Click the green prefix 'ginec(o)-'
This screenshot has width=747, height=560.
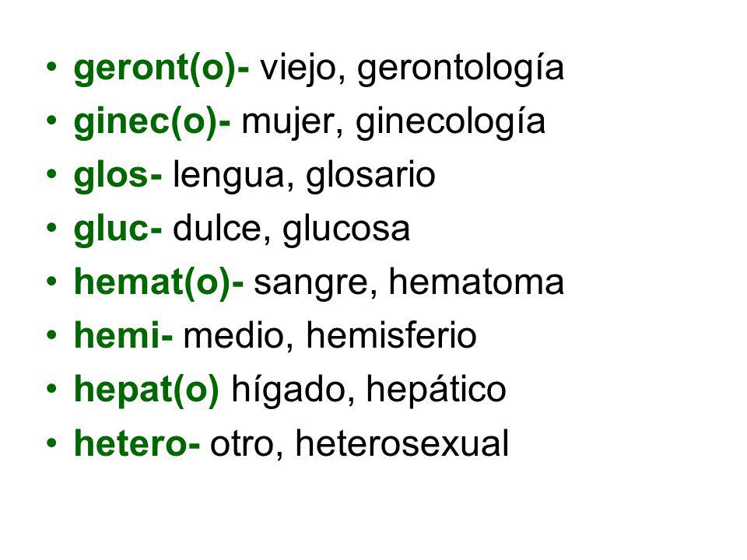153,122
